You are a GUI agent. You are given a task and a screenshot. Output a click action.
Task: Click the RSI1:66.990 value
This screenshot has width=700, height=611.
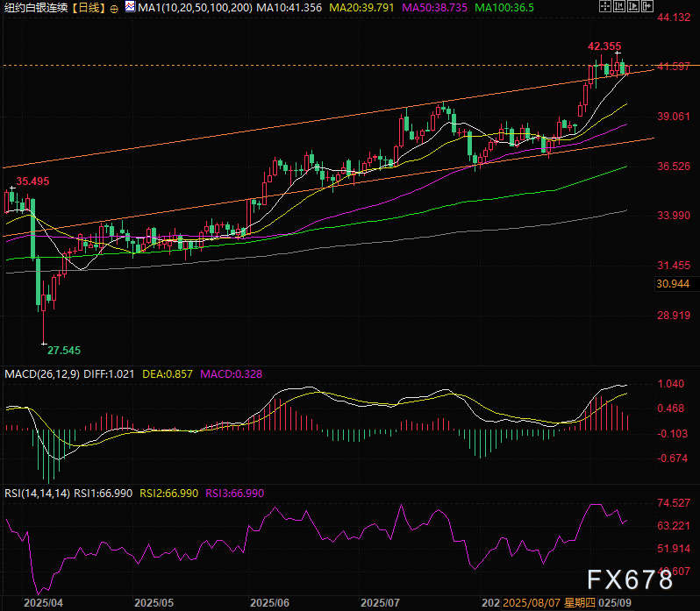pos(104,494)
